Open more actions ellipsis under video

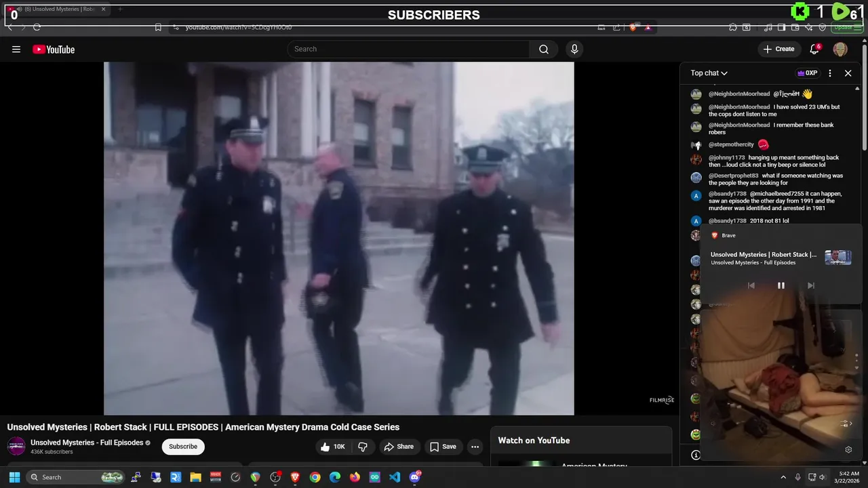point(475,447)
